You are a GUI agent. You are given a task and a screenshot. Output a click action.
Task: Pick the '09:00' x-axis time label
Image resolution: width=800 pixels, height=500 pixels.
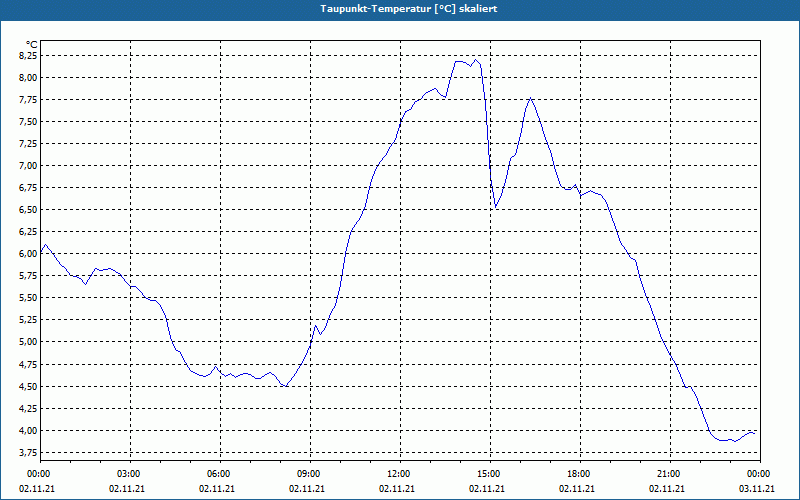[x=310, y=474]
